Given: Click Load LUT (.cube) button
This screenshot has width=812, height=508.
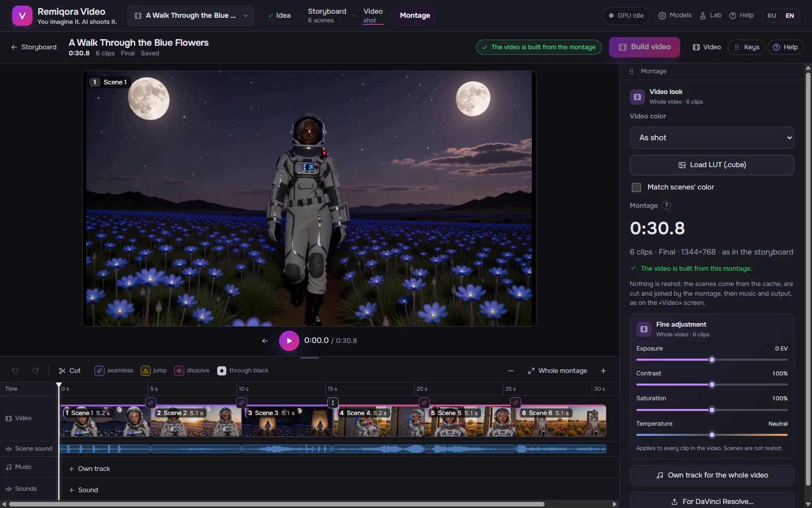Looking at the screenshot, I should click(712, 165).
